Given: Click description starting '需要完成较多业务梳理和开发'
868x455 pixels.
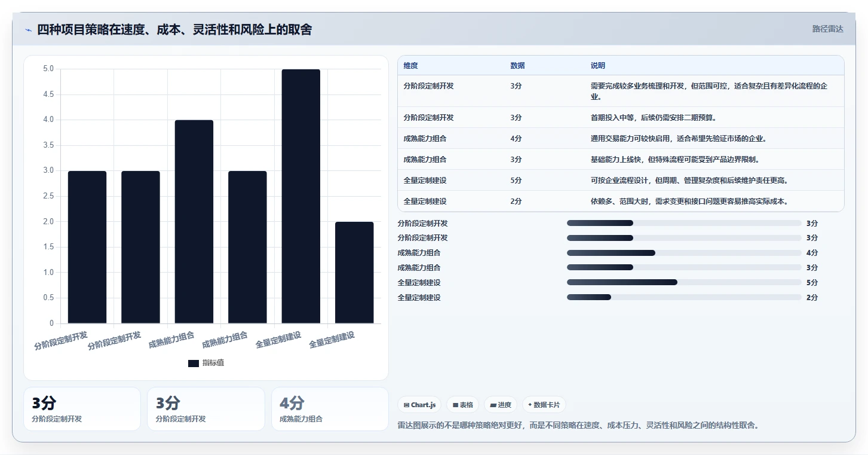Looking at the screenshot, I should [709, 91].
